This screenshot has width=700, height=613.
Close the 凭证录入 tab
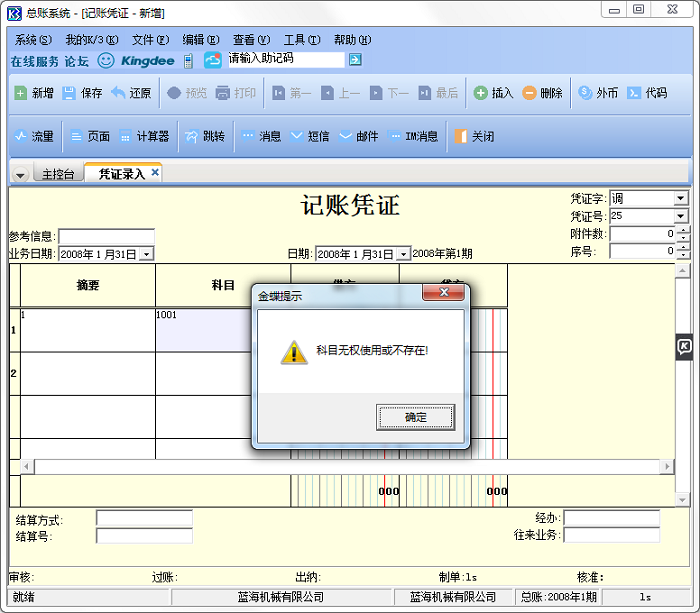155,173
